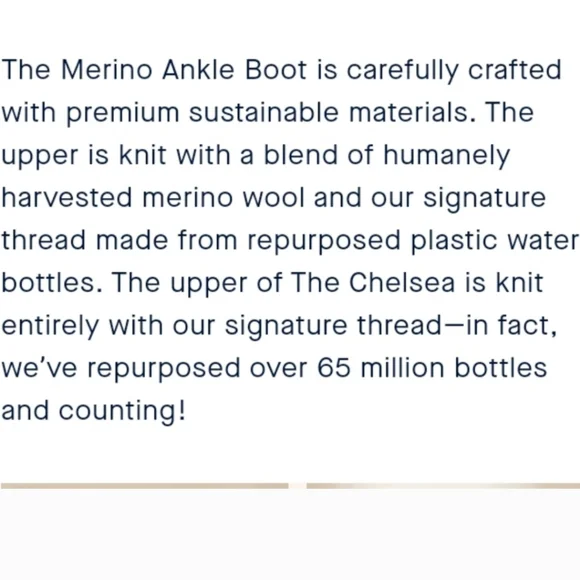Click the phrase "carefully crafted"
This screenshot has width=580, height=580.
point(454,70)
